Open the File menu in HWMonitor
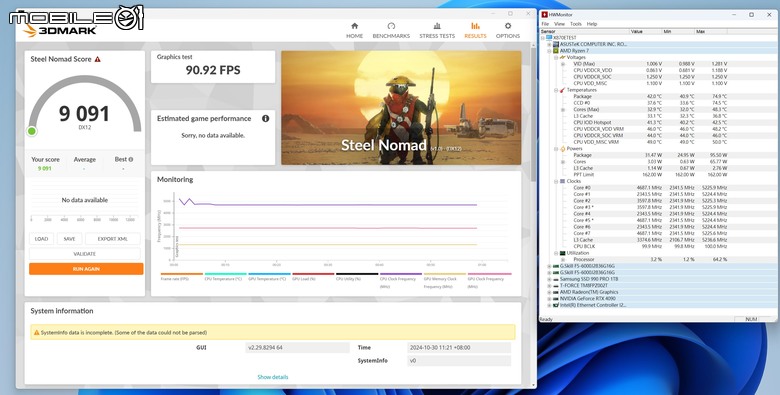 pos(545,24)
